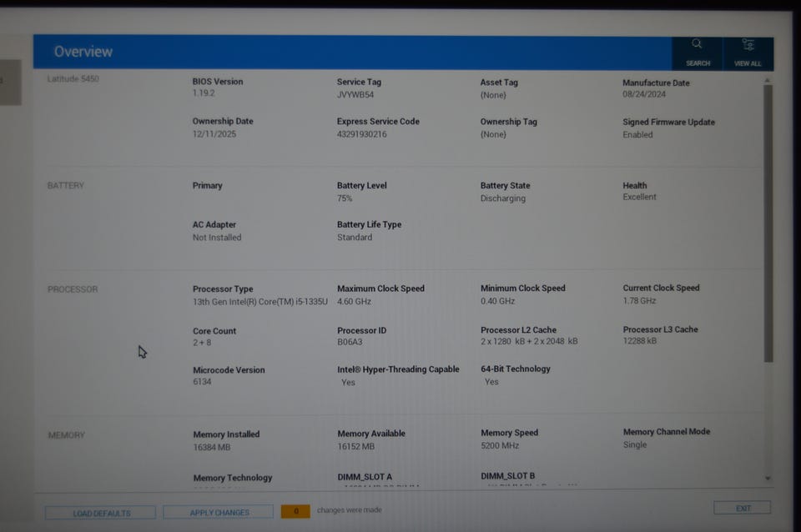Click the 'changes were made' status text
This screenshot has height=532, width=801.
(350, 510)
